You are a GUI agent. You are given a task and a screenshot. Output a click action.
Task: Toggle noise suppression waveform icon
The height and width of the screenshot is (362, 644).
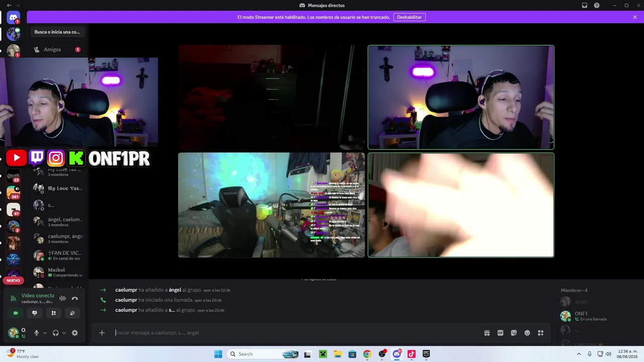(x=62, y=298)
